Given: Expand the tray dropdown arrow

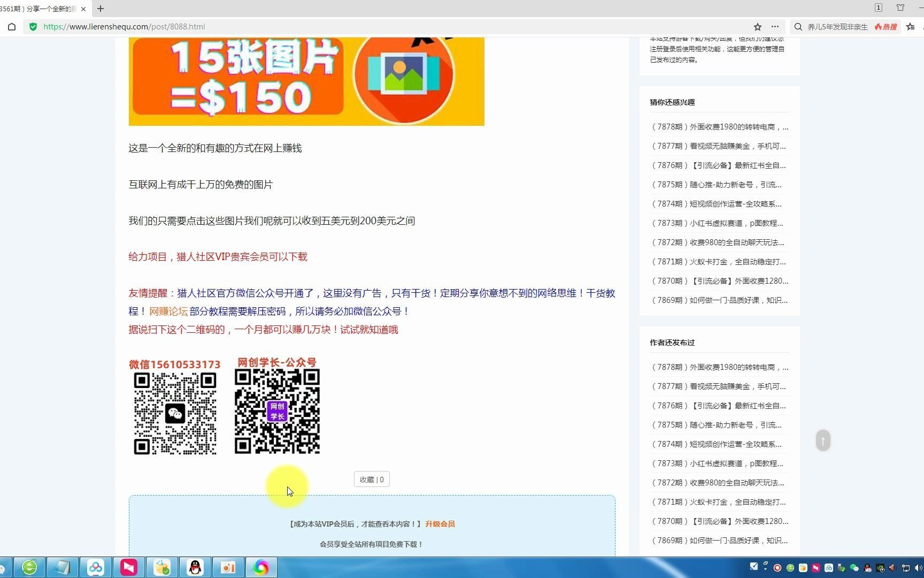Looking at the screenshot, I should pyautogui.click(x=765, y=569).
